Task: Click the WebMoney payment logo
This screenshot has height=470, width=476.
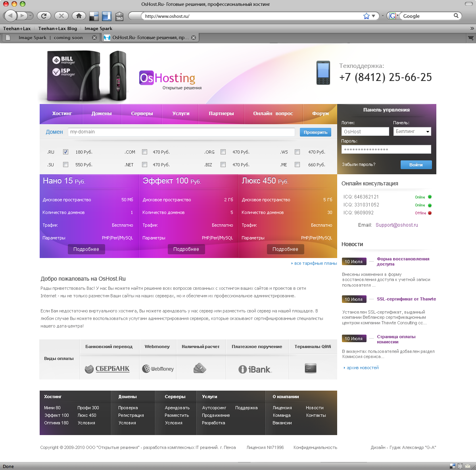Action: (x=158, y=369)
